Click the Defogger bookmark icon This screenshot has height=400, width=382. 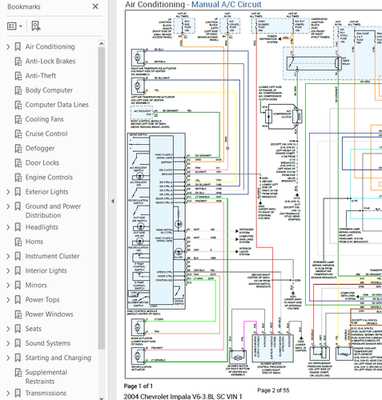[x=18, y=148]
